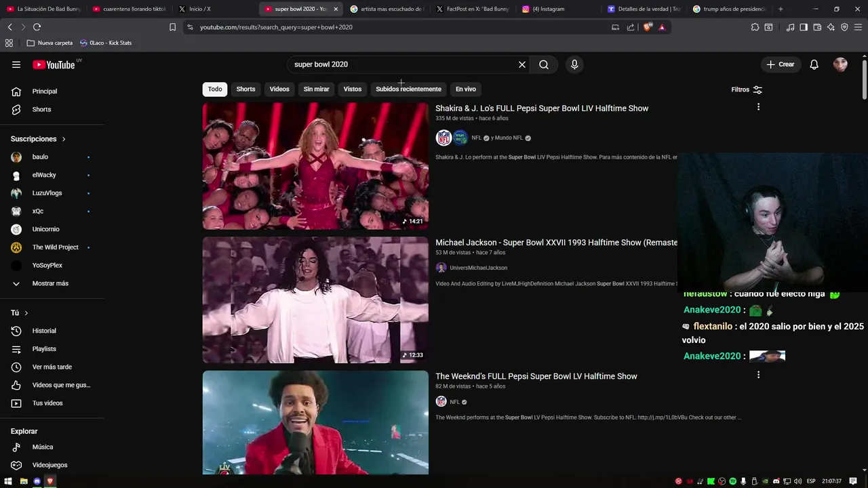Click the browser address bar URL
868x488 pixels.
(276, 27)
